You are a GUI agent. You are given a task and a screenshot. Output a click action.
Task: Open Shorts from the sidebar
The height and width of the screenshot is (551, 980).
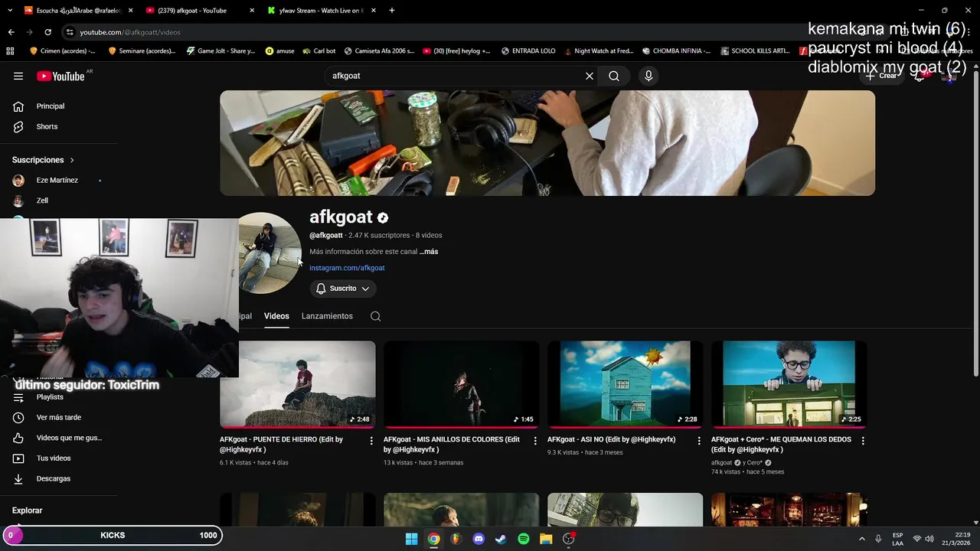tap(47, 126)
